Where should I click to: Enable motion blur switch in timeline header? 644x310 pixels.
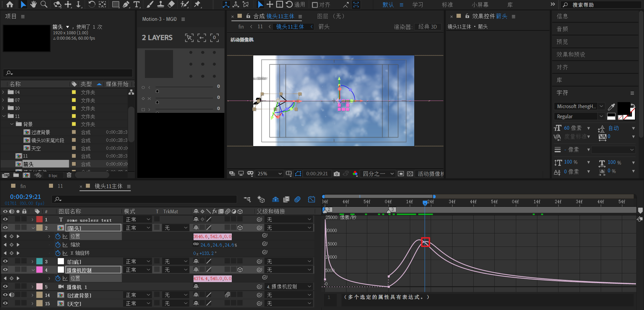[x=297, y=199]
